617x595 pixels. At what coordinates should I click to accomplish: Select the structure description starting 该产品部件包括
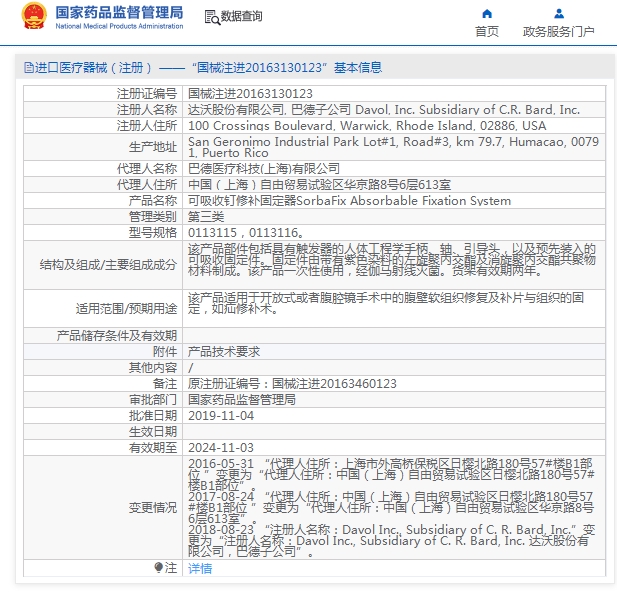[392, 260]
